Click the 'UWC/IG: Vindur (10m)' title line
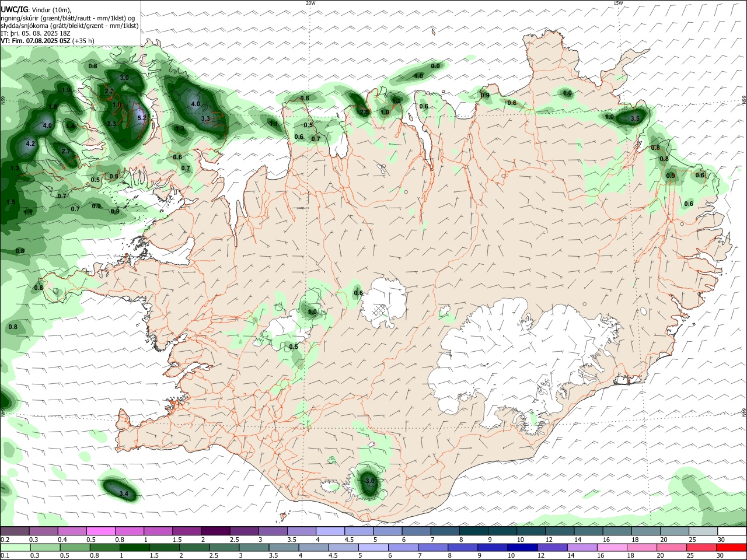The width and height of the screenshot is (747, 560). coord(36,9)
